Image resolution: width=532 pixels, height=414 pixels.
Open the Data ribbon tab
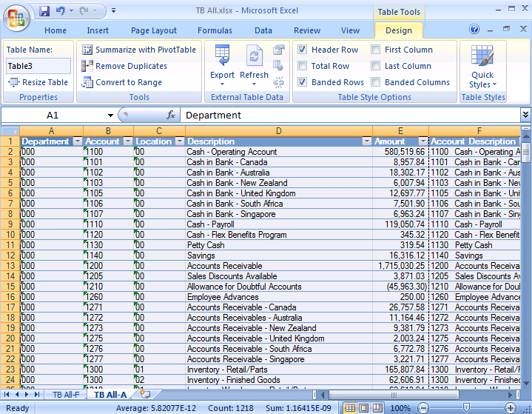pos(263,30)
